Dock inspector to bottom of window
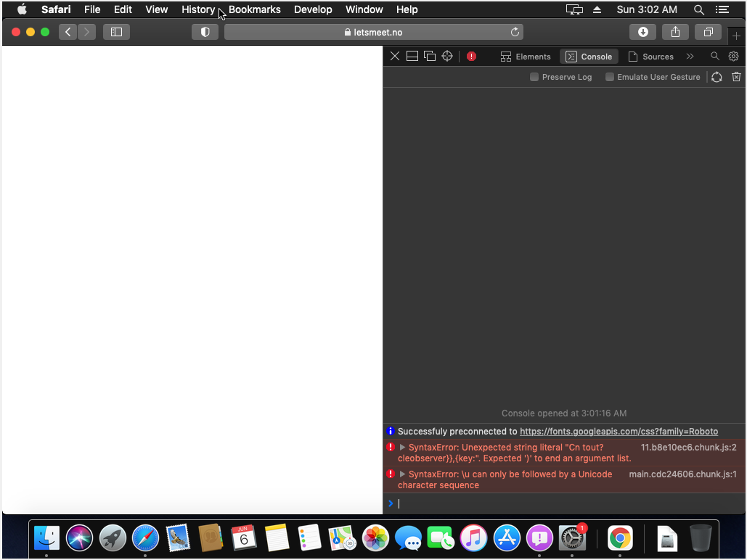 (412, 56)
